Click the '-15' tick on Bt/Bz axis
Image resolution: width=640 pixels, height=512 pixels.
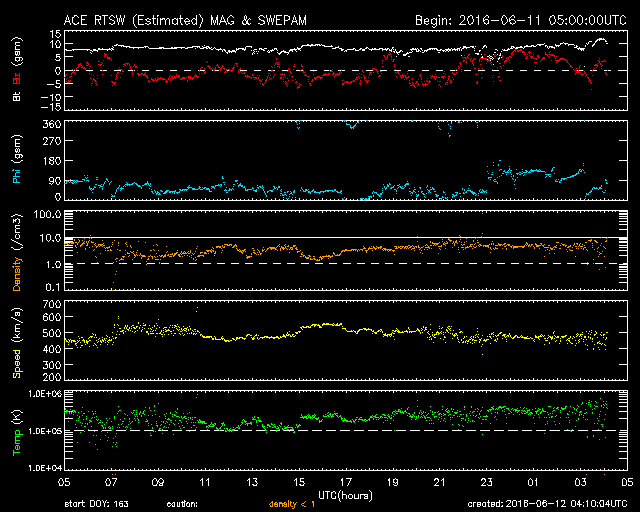pyautogui.click(x=51, y=107)
